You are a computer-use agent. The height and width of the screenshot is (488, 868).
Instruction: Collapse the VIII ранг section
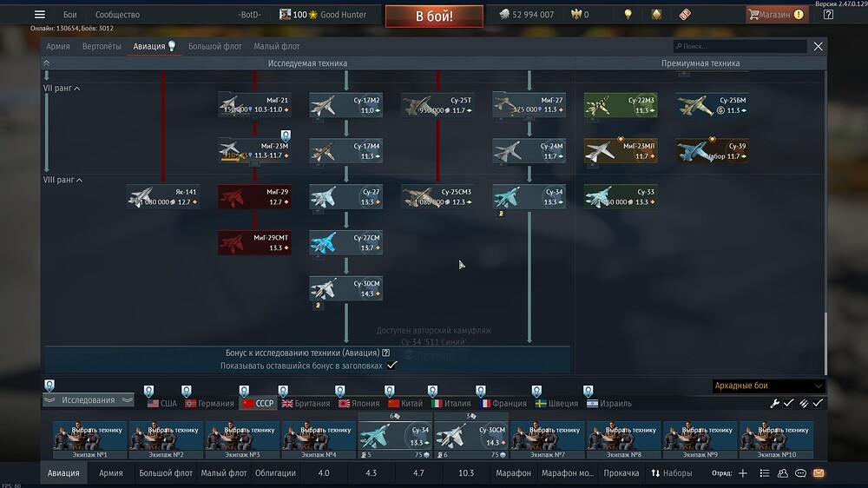pos(63,180)
